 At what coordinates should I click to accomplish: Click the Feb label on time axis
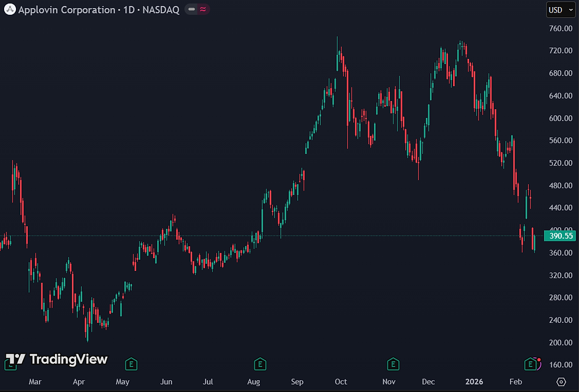click(515, 381)
